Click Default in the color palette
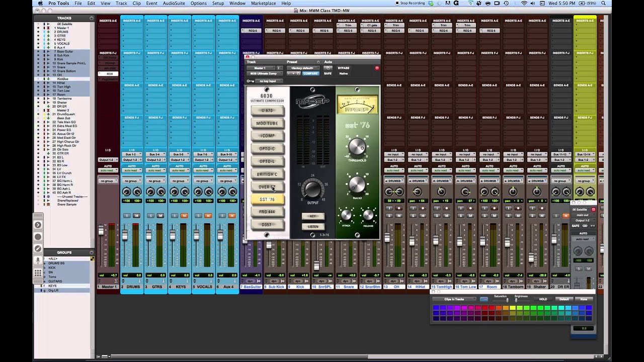 click(565, 299)
